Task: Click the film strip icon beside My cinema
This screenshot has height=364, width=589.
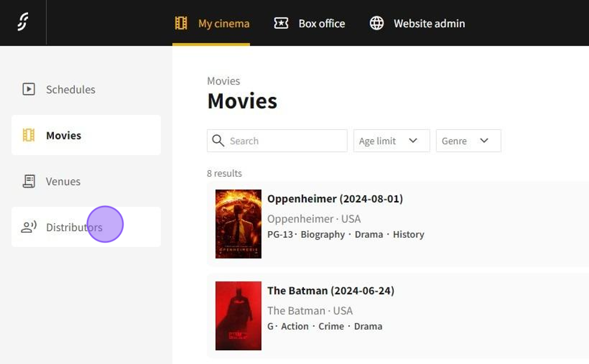Action: (181, 23)
